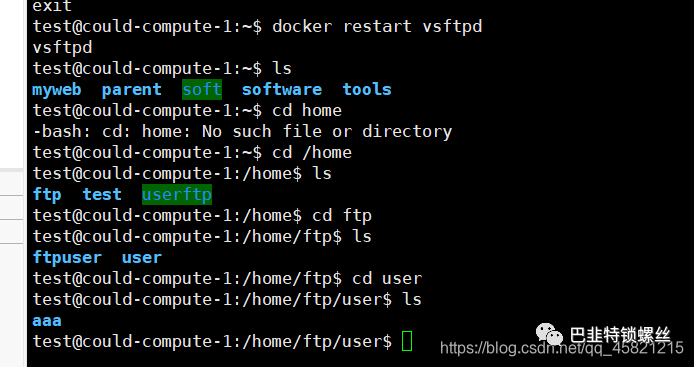The width and height of the screenshot is (694, 367).
Task: Open the blog.csdn.net watermark URL
Action: click(x=562, y=348)
